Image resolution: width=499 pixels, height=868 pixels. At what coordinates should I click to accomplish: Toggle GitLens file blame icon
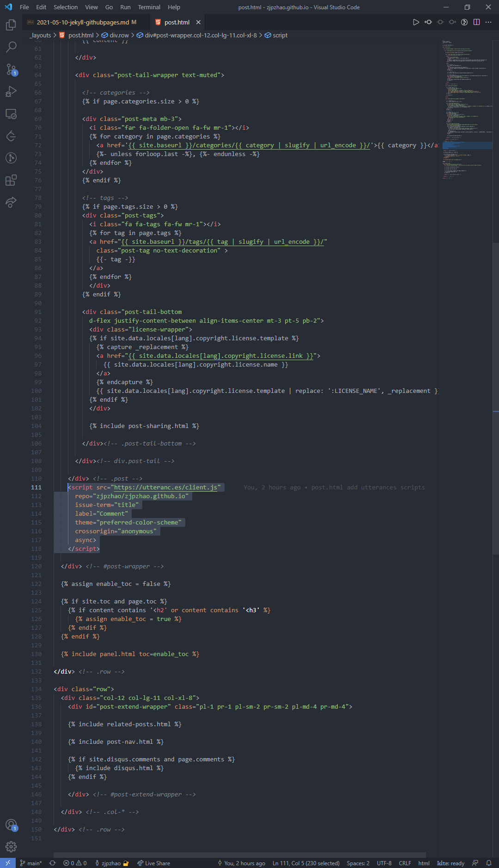[464, 22]
